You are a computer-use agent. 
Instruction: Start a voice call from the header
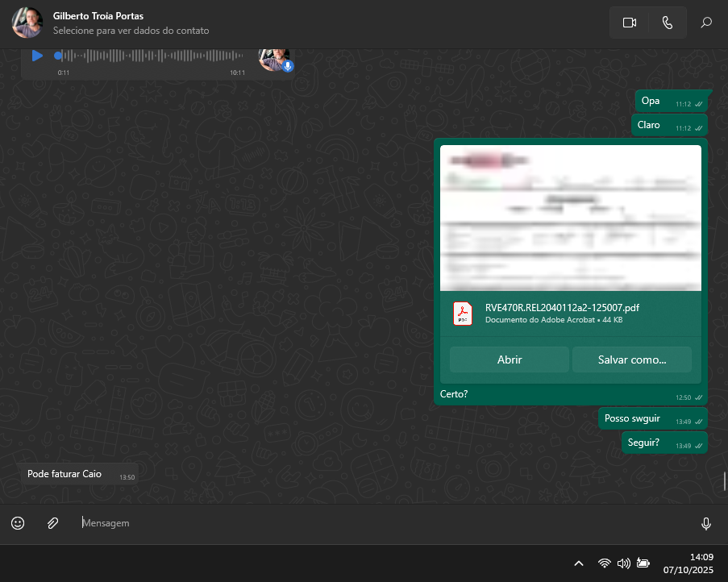point(668,23)
